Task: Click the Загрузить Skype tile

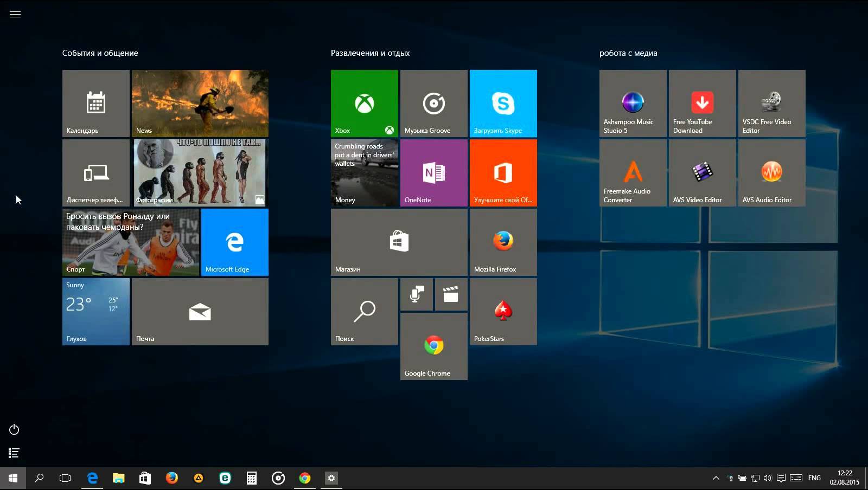Action: 503,103
